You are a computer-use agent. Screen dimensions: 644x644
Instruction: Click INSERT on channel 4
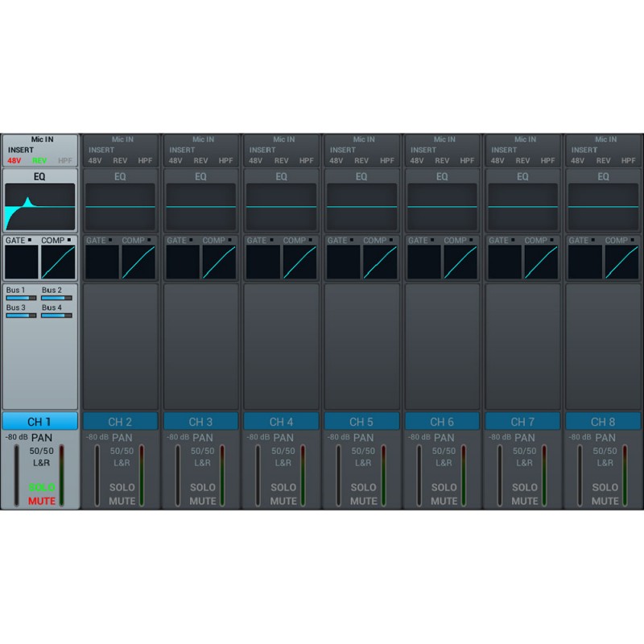(x=262, y=150)
